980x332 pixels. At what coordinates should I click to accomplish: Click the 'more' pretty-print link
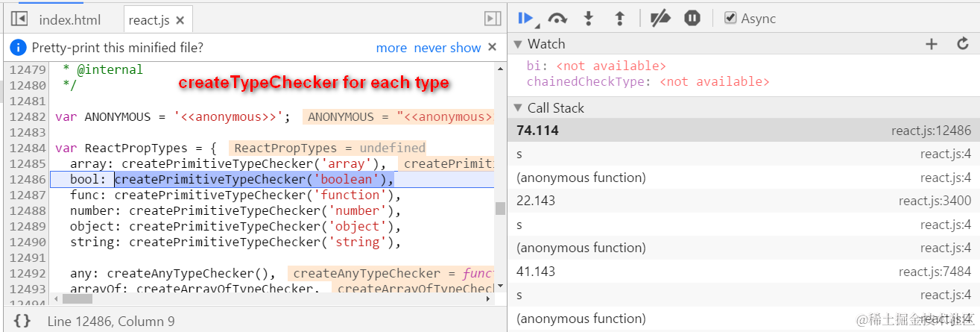pos(391,48)
